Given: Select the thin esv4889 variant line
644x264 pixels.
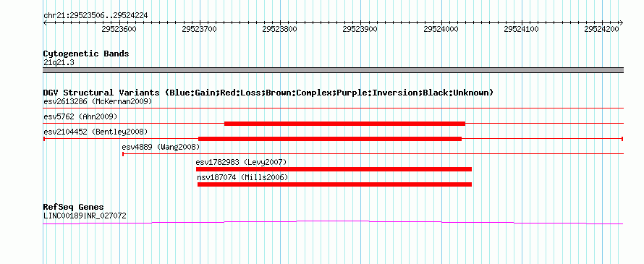Looking at the screenshot, I should click(373, 154).
